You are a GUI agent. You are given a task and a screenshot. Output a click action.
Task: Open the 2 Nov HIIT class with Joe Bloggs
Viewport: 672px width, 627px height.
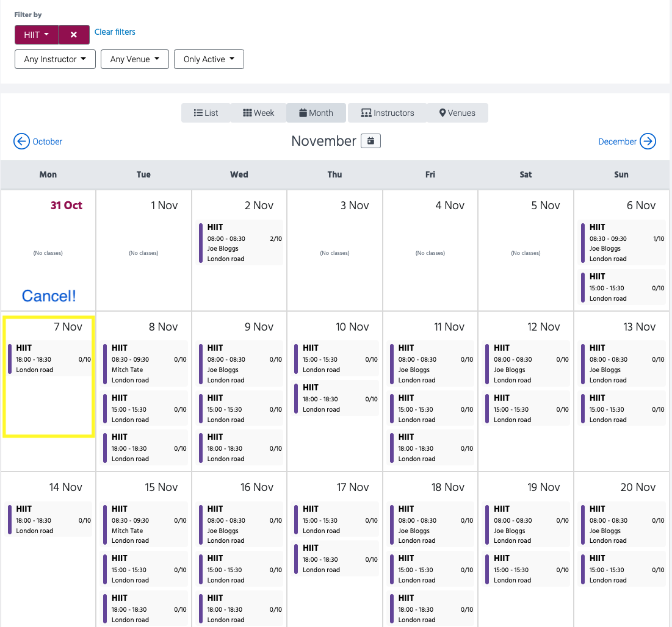(x=240, y=242)
